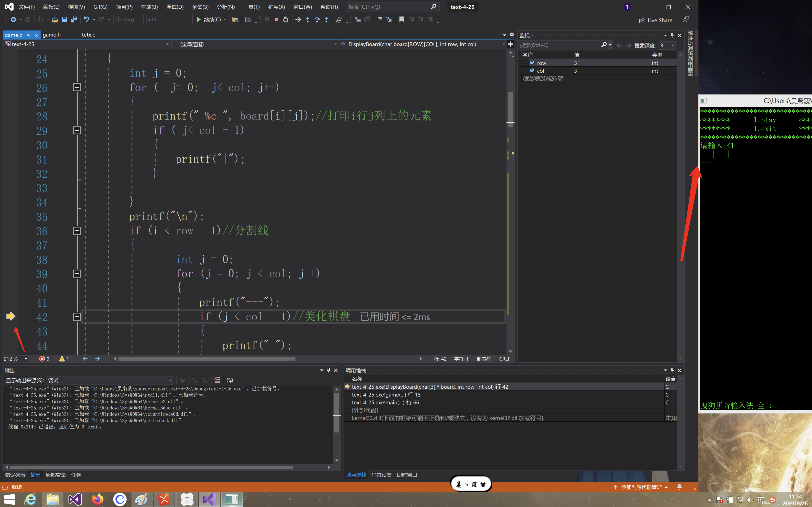Click the restart debugging icon

coord(285,20)
